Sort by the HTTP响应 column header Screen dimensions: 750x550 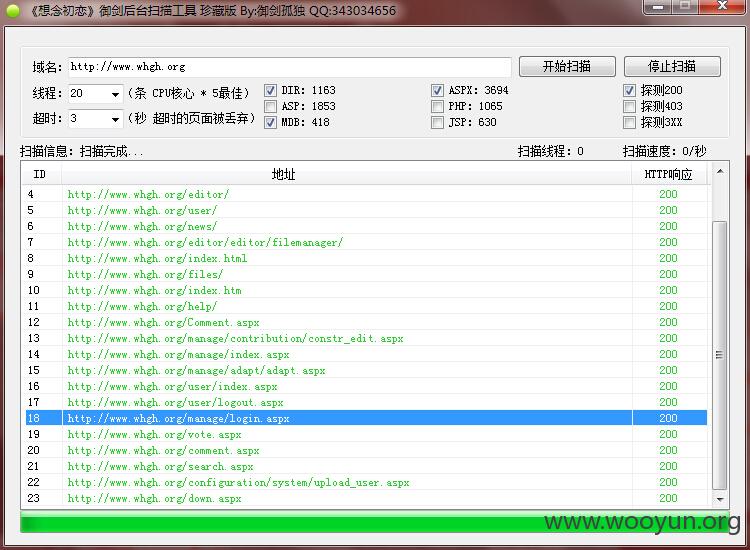(669, 174)
